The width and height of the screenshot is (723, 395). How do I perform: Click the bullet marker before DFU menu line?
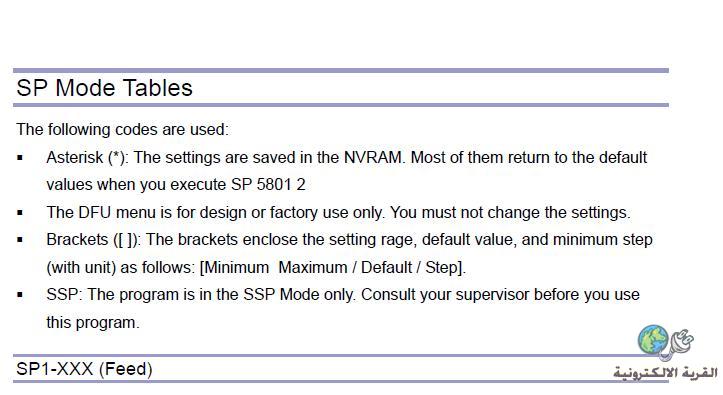coord(20,212)
